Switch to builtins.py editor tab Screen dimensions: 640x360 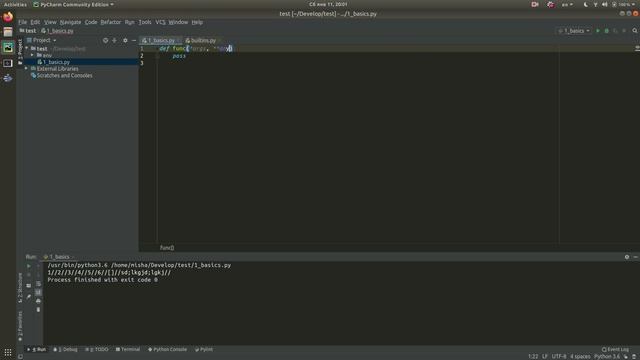tap(203, 40)
